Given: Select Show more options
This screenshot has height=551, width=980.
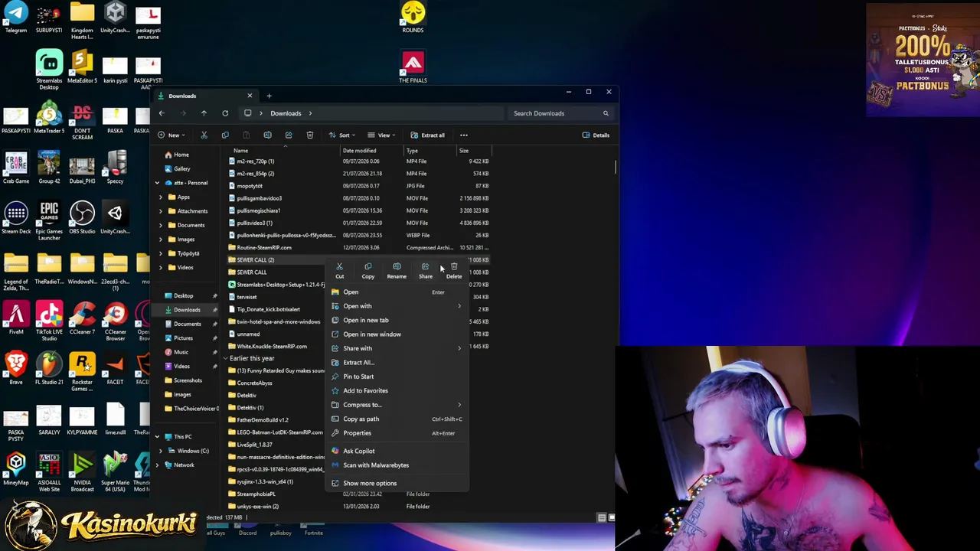Looking at the screenshot, I should pyautogui.click(x=396, y=483).
